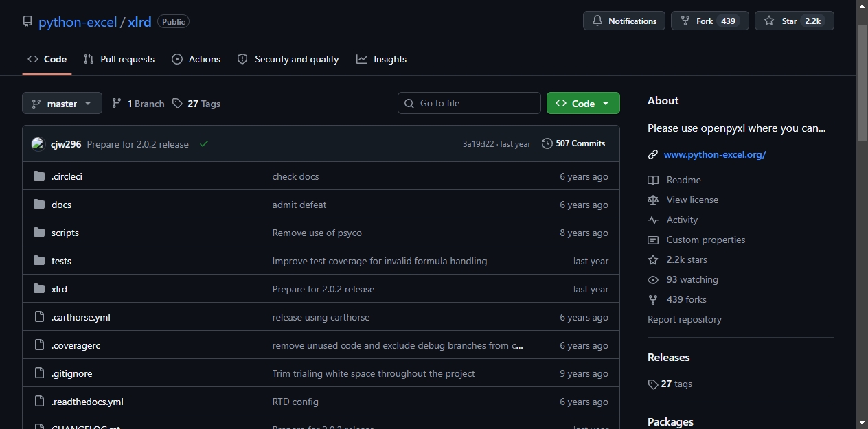Click the cjw296 avatar image
This screenshot has height=429, width=868.
(38, 144)
